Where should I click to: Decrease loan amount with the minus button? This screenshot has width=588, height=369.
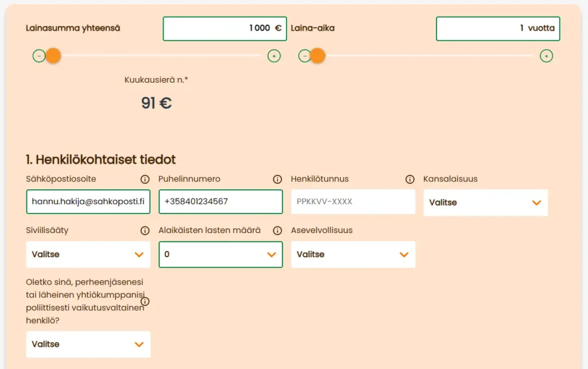[38, 56]
